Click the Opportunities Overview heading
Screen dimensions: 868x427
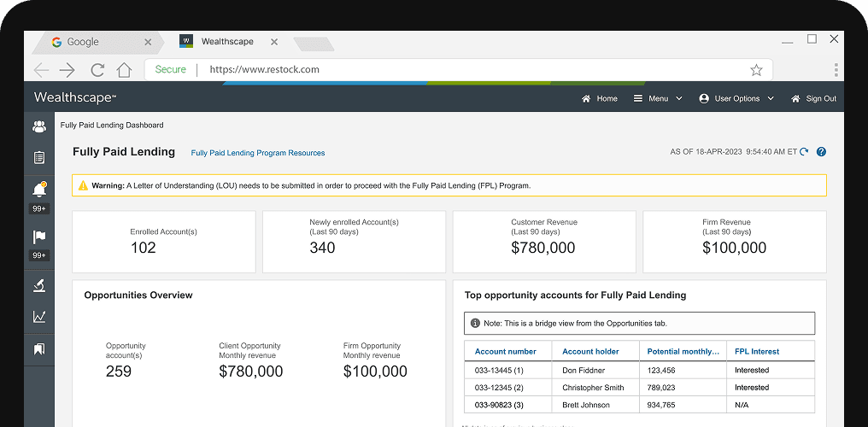(x=138, y=295)
